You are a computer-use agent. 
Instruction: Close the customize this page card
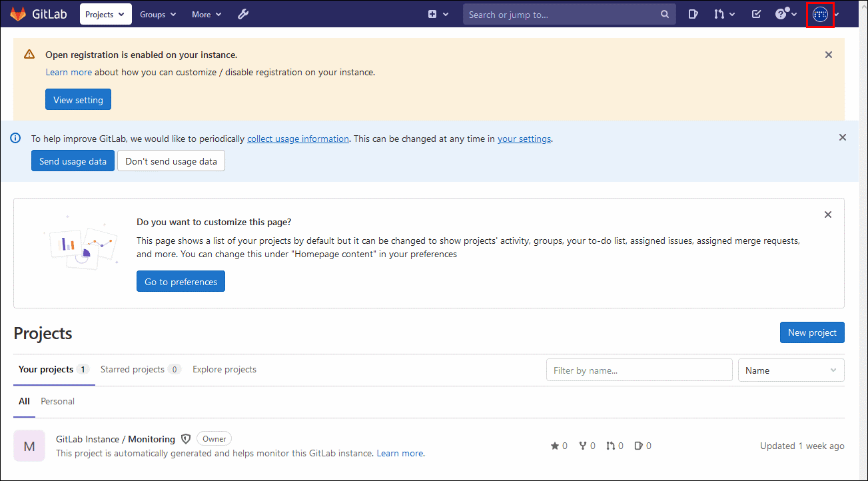[x=828, y=215]
